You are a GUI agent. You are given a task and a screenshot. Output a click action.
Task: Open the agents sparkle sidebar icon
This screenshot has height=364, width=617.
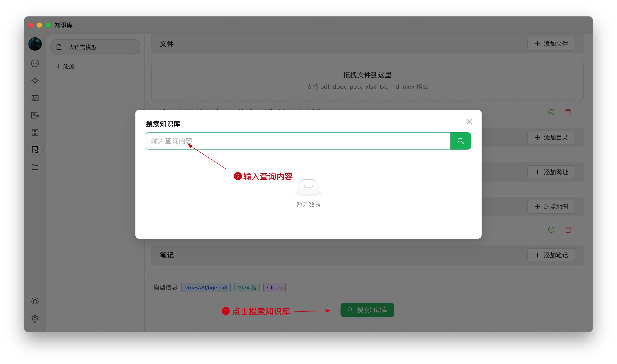35,81
